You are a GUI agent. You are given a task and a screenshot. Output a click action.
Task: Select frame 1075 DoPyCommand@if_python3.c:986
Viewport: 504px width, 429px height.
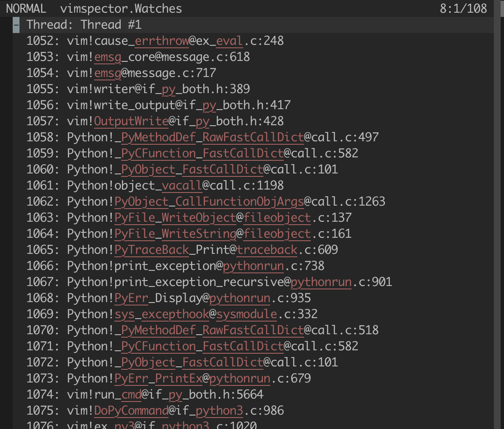(x=155, y=410)
